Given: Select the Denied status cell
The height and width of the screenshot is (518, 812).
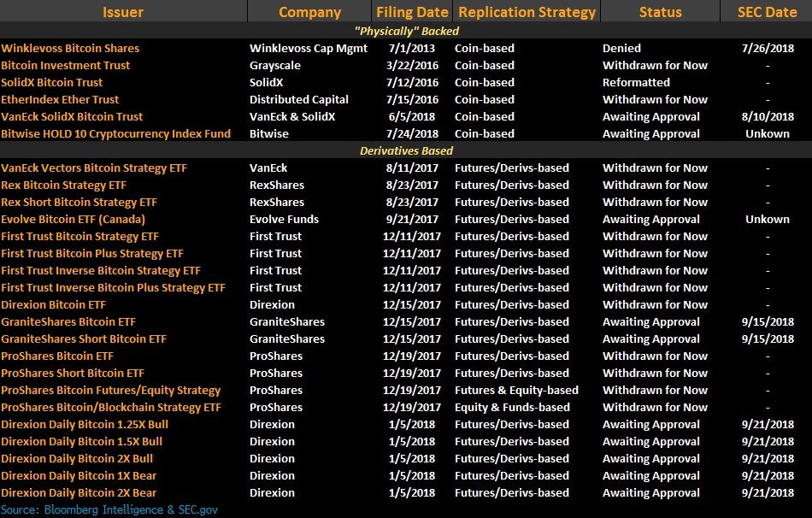Looking at the screenshot, I should click(621, 48).
